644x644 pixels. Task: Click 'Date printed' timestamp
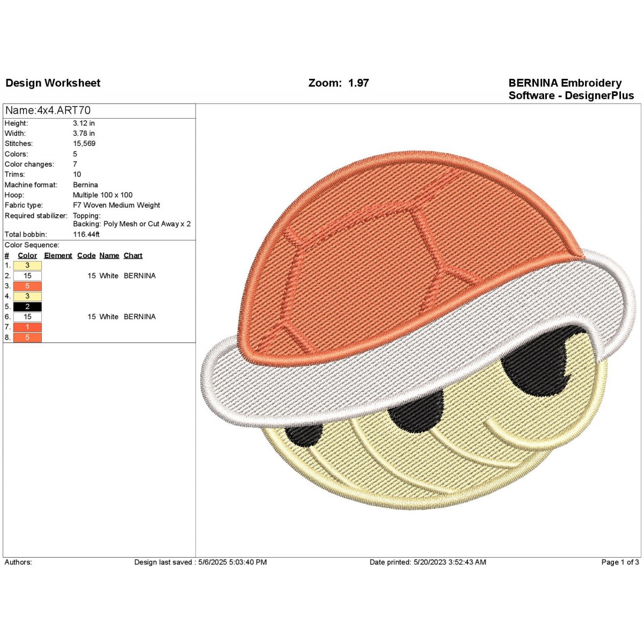coord(428,562)
